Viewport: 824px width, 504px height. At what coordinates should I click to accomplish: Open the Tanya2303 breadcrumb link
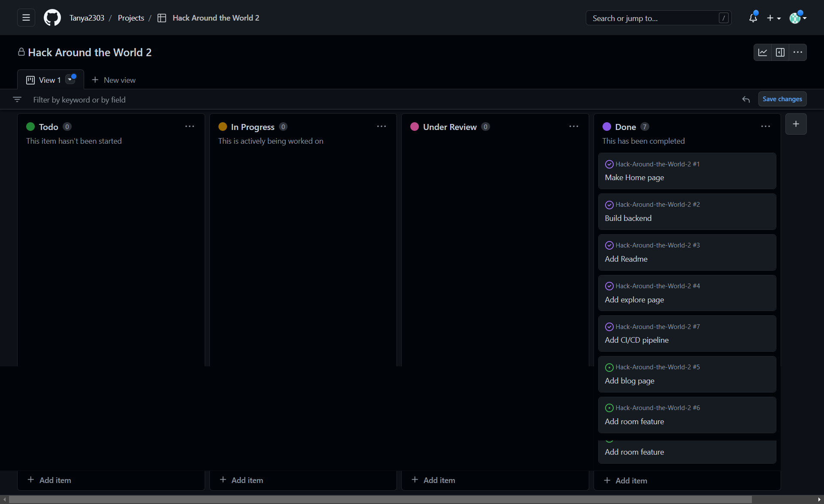87,18
